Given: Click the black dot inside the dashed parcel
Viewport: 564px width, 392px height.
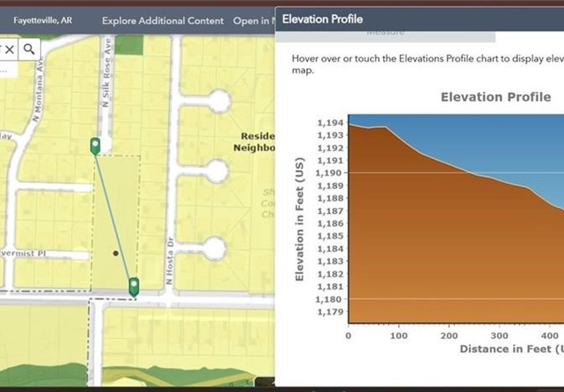Looking at the screenshot, I should point(116,253).
